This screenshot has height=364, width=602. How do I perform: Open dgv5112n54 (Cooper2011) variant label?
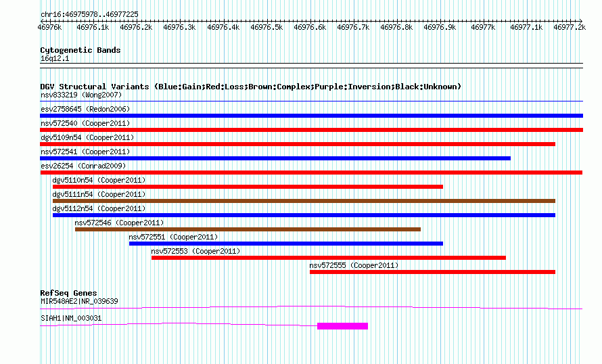99,208
